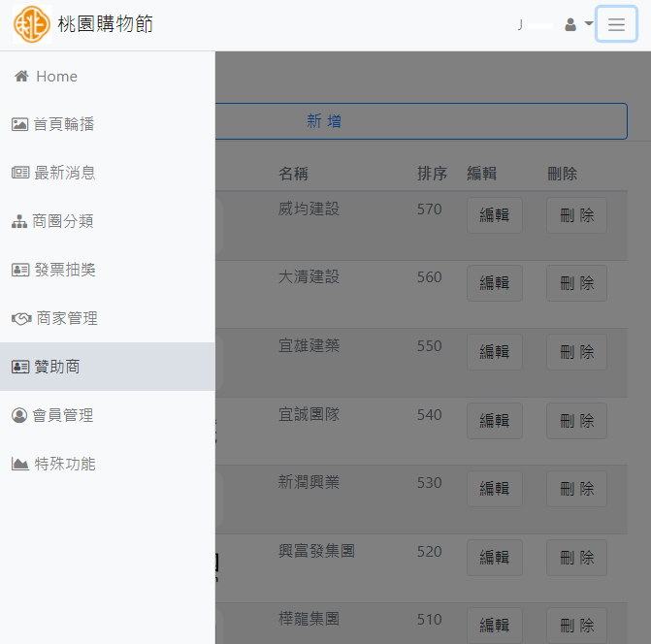Viewport: 651px width, 644px height.
Task: Click the sort value 530
Action: 429,483
